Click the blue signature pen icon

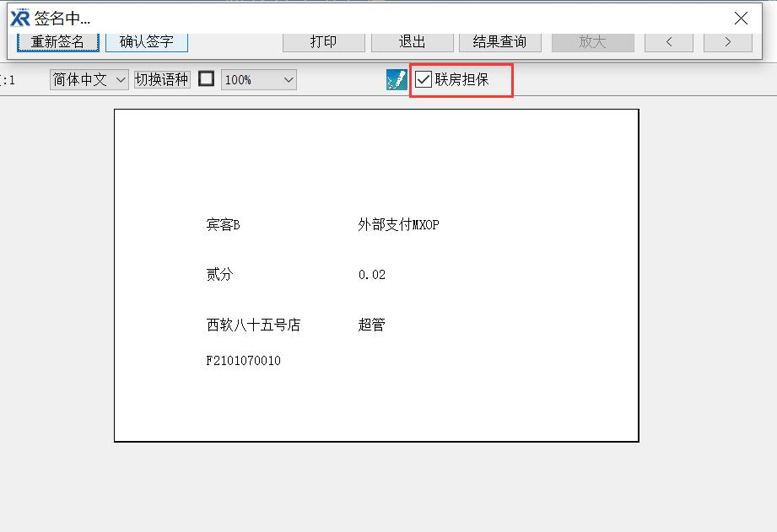pos(397,79)
